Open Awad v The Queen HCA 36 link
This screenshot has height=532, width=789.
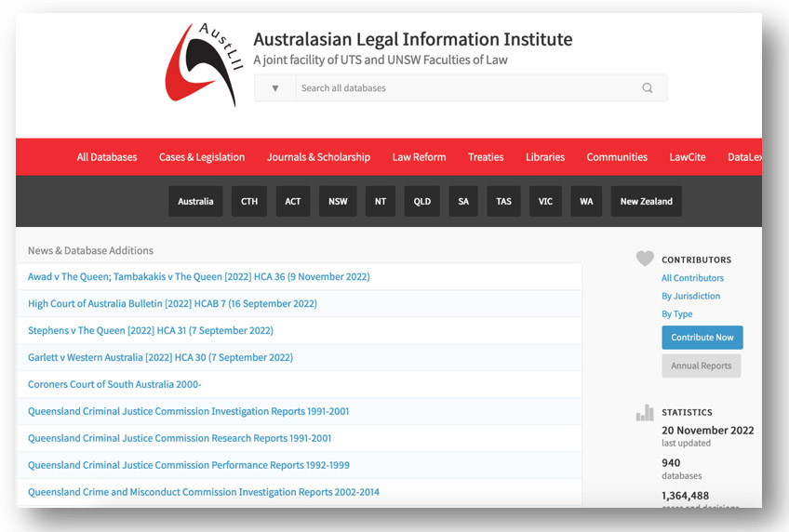pos(199,276)
